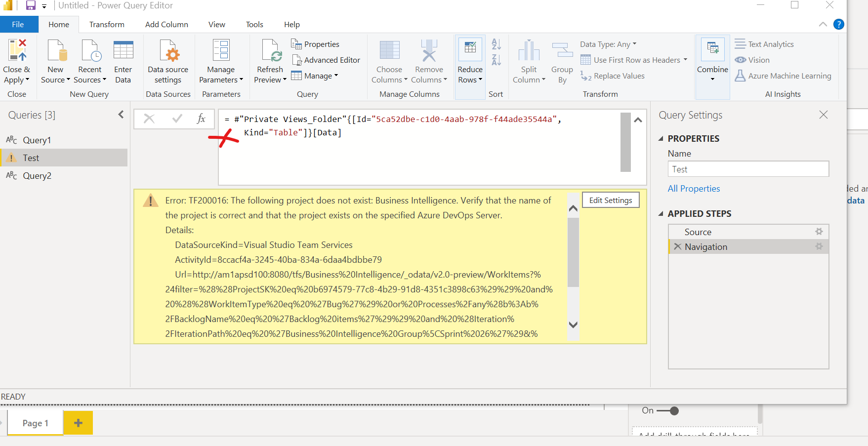Collapse the APPLIED STEPS section
This screenshot has width=868, height=446.
[x=661, y=214]
